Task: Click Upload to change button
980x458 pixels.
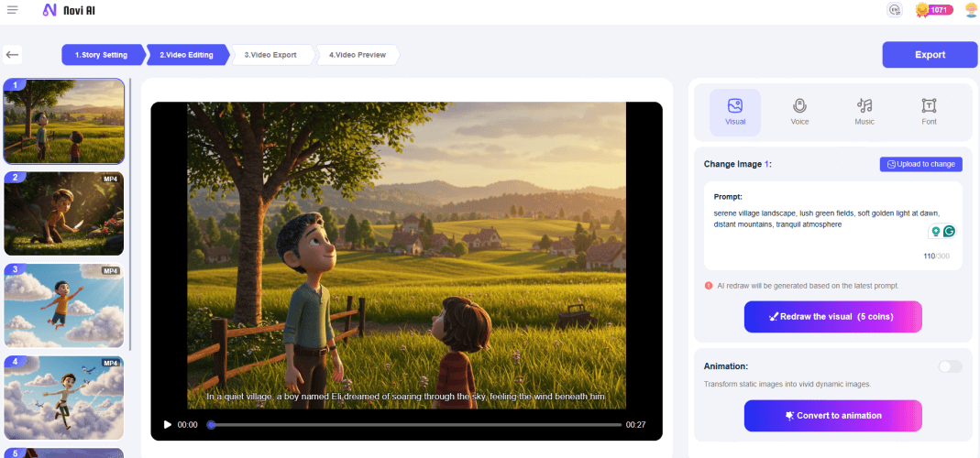Action: tap(921, 164)
